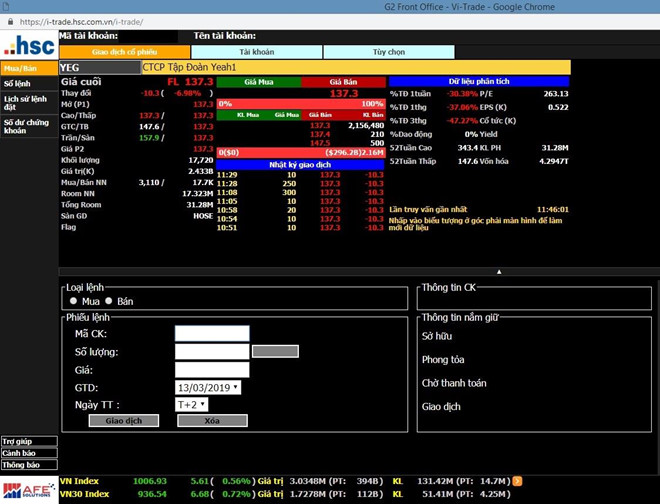Click the AFE Solutions logo
This screenshot has width=660, height=504.
click(x=28, y=489)
